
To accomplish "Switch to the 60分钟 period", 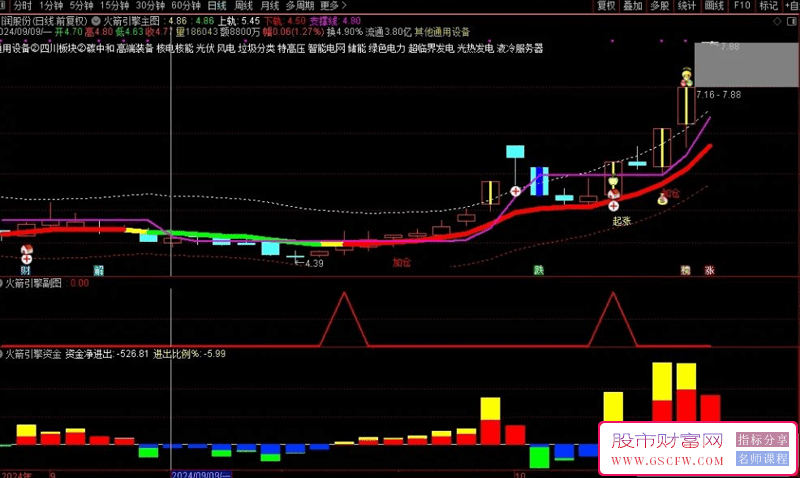I will 186,6.
